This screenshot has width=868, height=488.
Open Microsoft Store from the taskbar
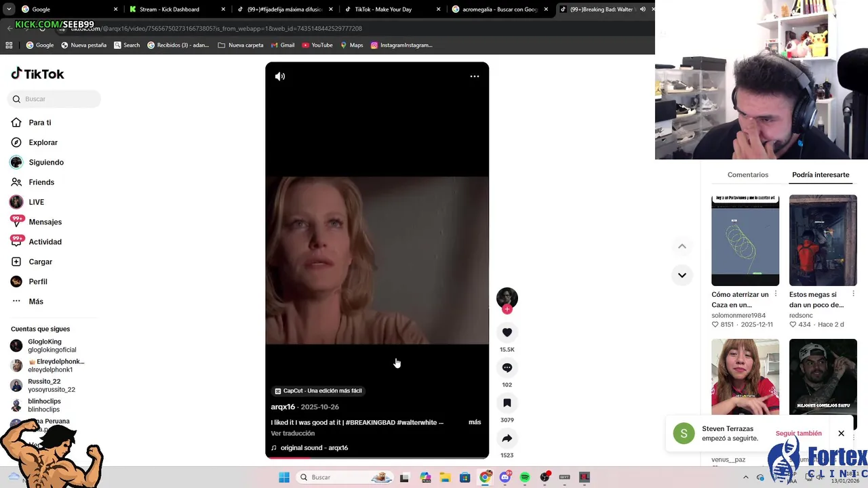click(465, 477)
